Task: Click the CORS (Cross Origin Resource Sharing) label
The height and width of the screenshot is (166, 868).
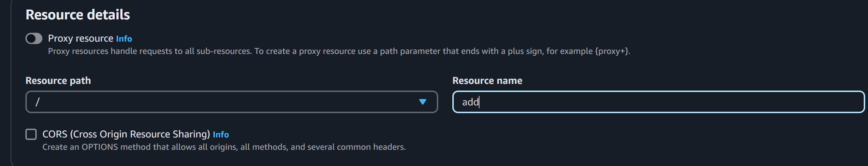Action: tap(126, 134)
